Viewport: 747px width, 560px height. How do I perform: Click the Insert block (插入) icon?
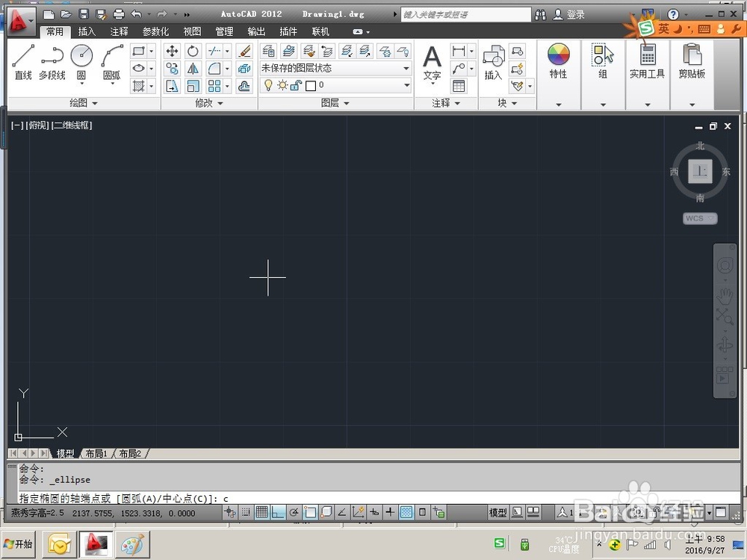tap(494, 62)
